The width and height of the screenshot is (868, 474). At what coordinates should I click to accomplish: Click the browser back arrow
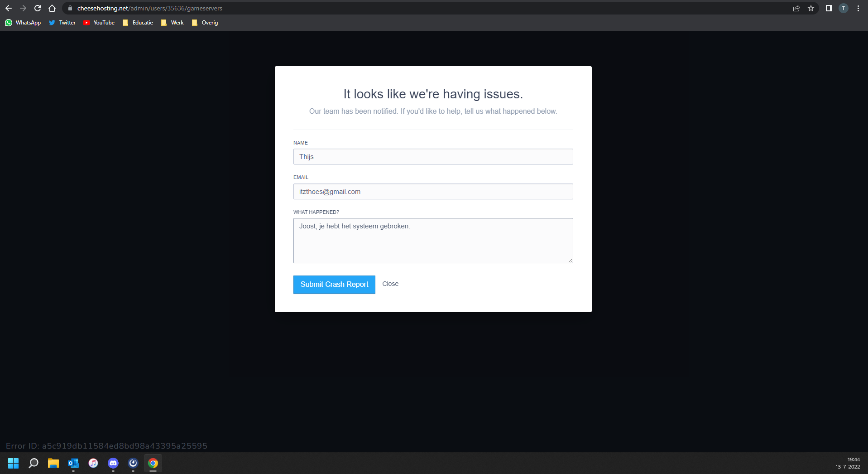point(9,8)
